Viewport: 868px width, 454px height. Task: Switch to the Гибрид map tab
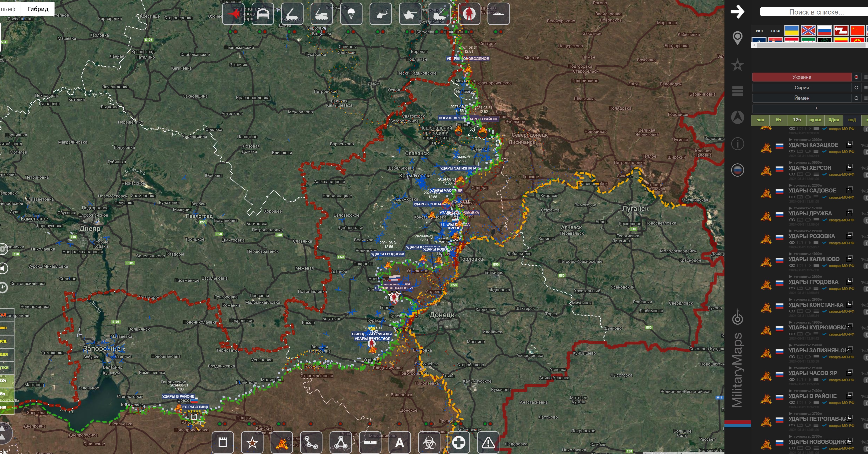point(38,9)
